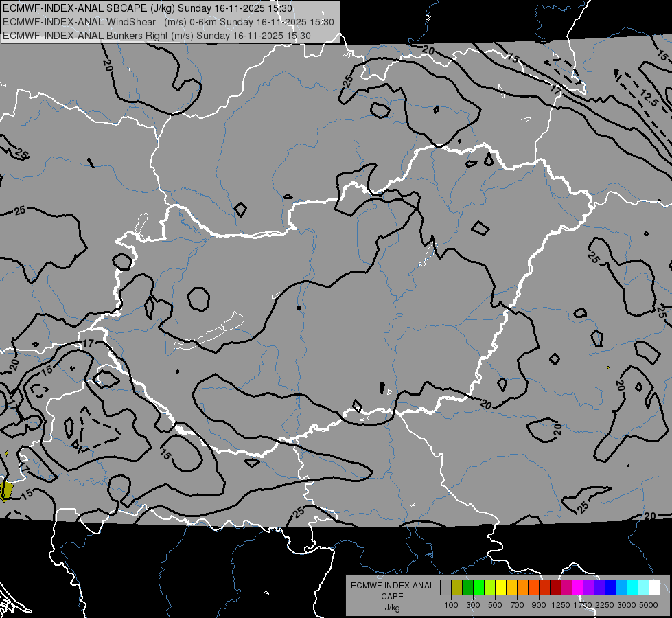Click the 300 legend tick label
Viewport: 672px width, 618px height.
coord(473,605)
